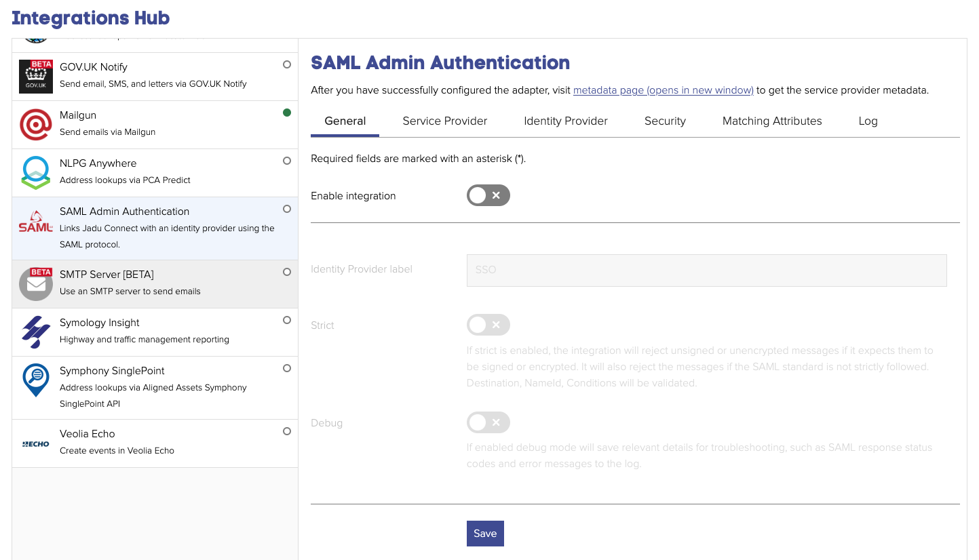This screenshot has height=560, width=979.
Task: Click the 'Identity Provider label' field label
Action: 362,269
